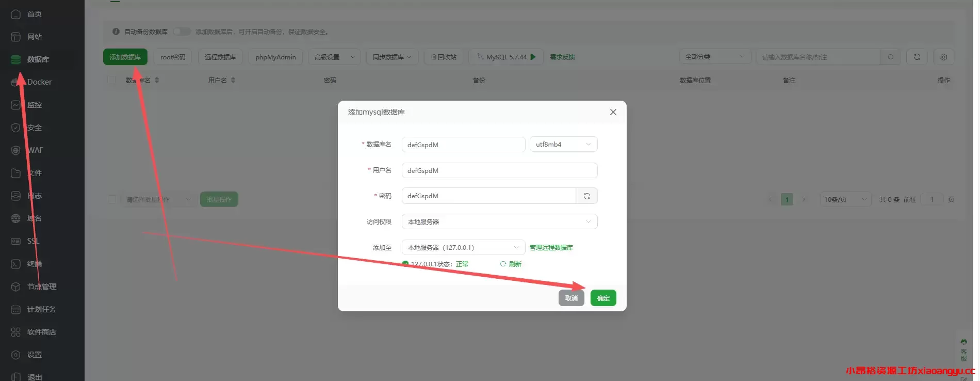
Task: Sort by 用户名 column arrows
Action: (x=233, y=80)
